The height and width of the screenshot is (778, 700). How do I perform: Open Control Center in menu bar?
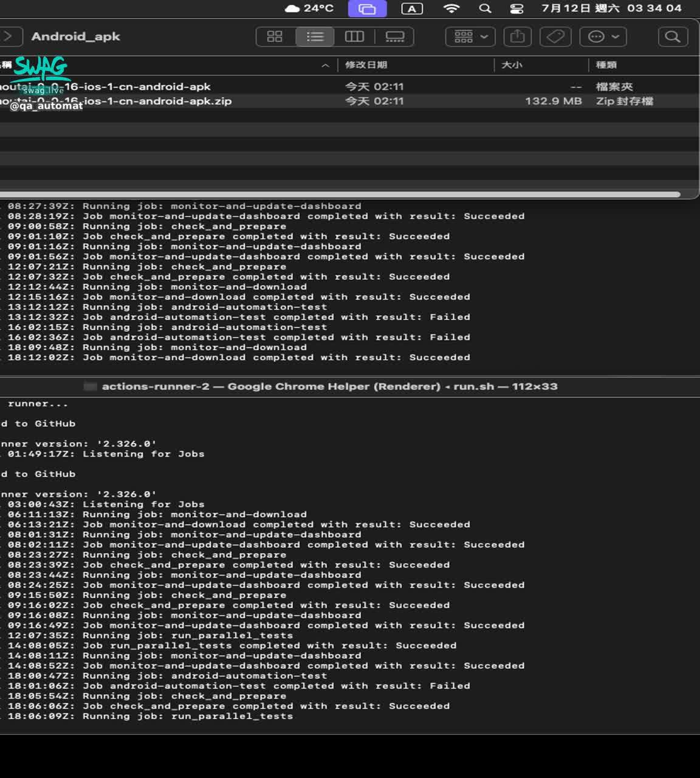click(x=516, y=9)
